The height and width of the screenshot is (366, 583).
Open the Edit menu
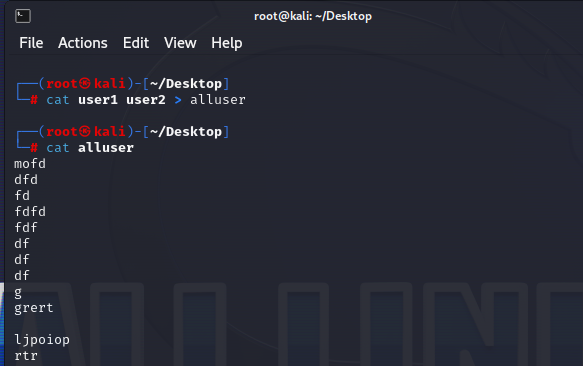(136, 43)
